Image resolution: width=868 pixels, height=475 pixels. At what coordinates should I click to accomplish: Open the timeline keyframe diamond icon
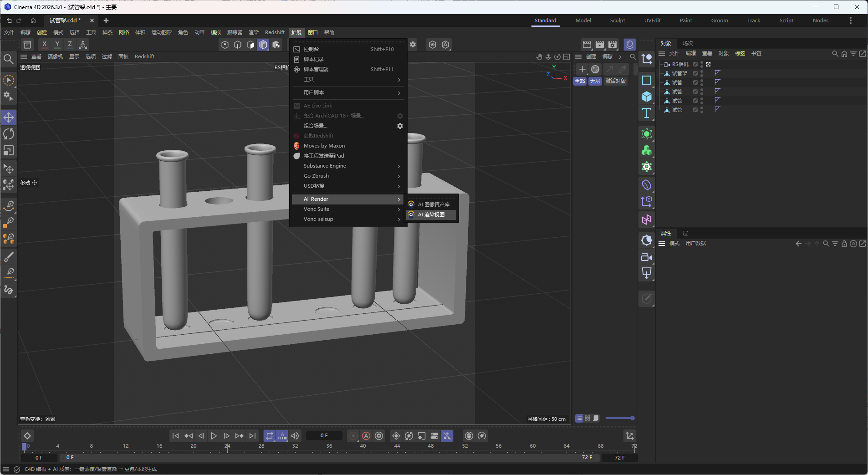[x=27, y=436]
